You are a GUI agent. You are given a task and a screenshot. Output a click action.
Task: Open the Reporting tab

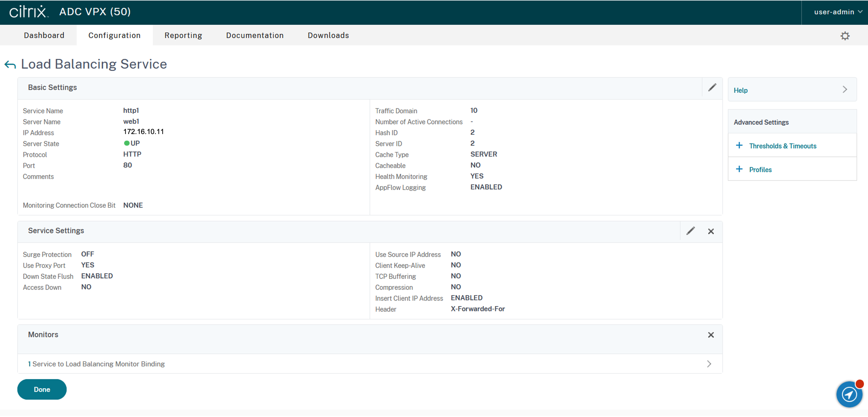pos(183,35)
